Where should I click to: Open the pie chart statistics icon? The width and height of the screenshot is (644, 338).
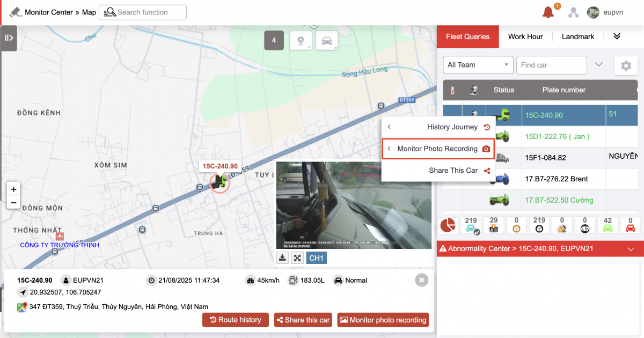pyautogui.click(x=448, y=225)
